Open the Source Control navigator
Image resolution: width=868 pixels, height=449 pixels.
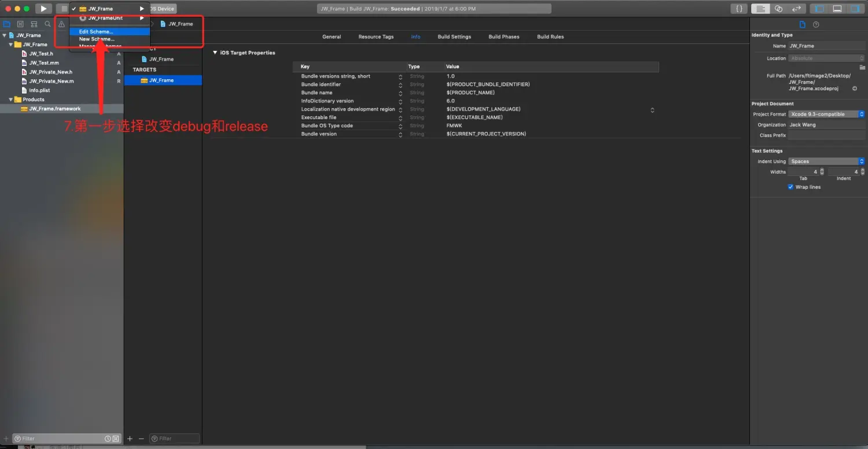pyautogui.click(x=20, y=24)
